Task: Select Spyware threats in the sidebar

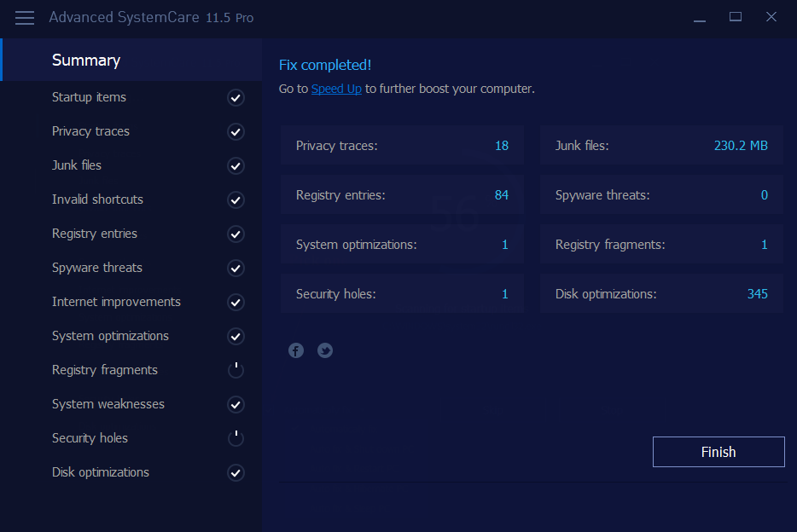Action: point(97,268)
